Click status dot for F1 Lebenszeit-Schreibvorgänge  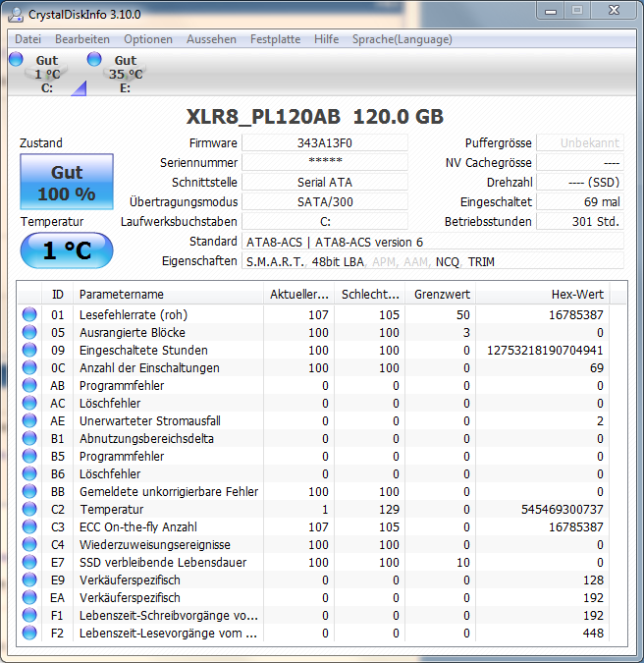[29, 615]
